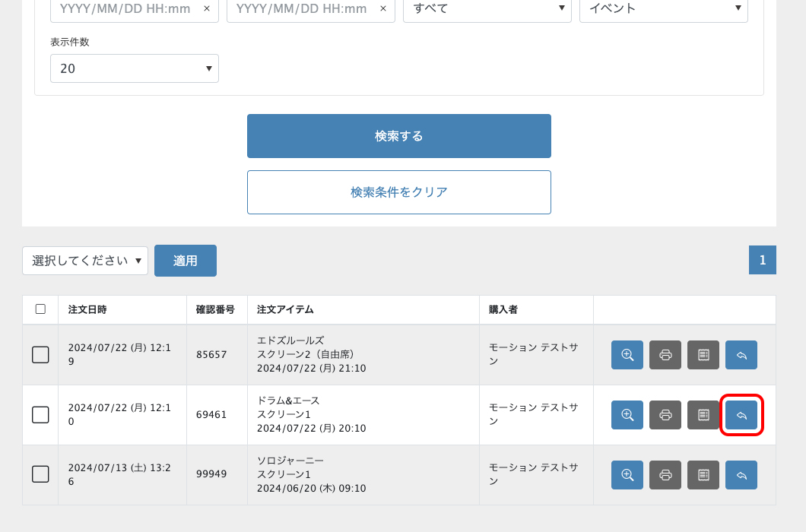This screenshot has width=806, height=532.
Task: Click the 適用 button
Action: click(185, 261)
